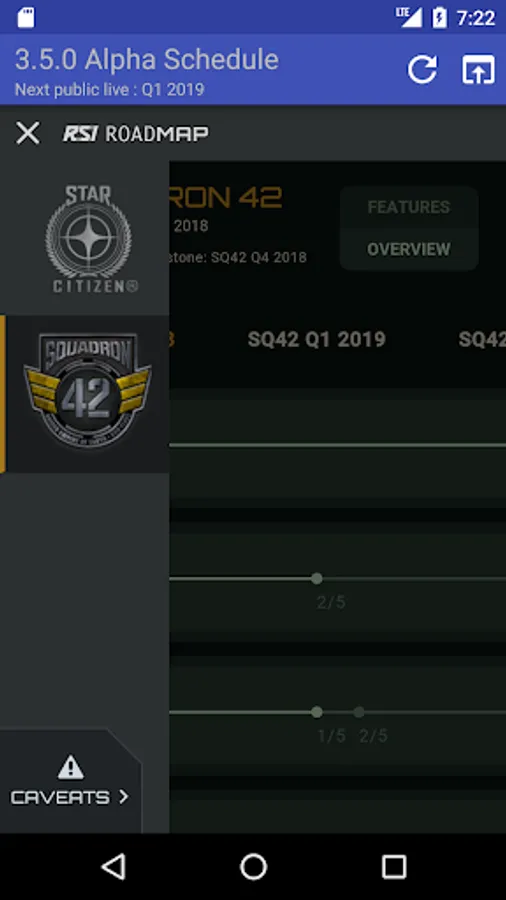506x900 pixels.
Task: Switch to the Features view
Action: 408,207
